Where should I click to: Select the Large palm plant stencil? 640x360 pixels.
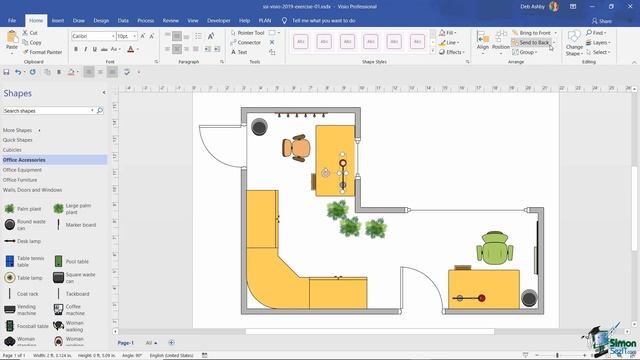click(73, 209)
